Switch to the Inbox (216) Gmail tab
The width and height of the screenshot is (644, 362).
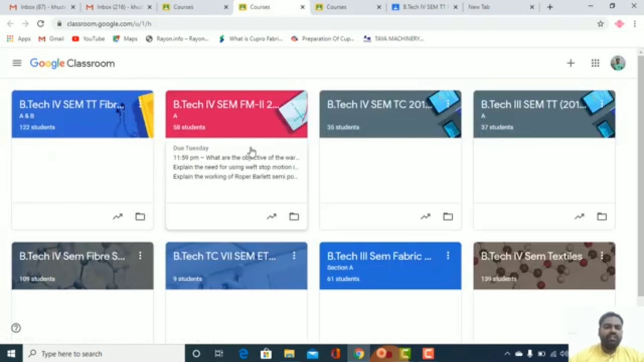point(118,7)
